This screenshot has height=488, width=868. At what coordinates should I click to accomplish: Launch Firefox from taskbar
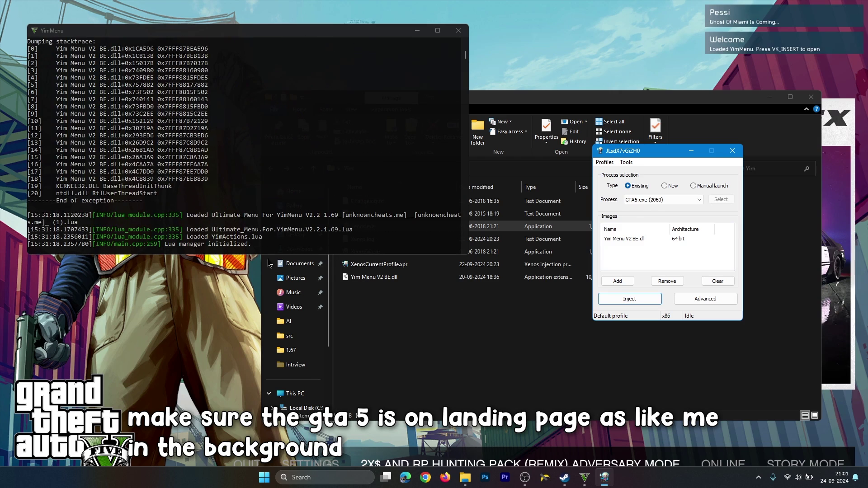pos(445,477)
